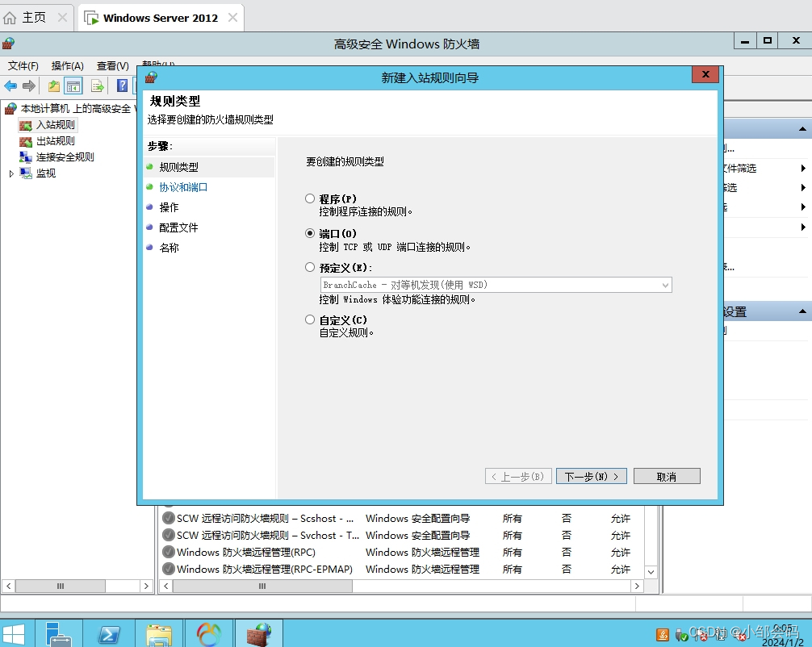Click the gray Forward arrow in toolbar
This screenshot has height=647, width=812.
(29, 86)
